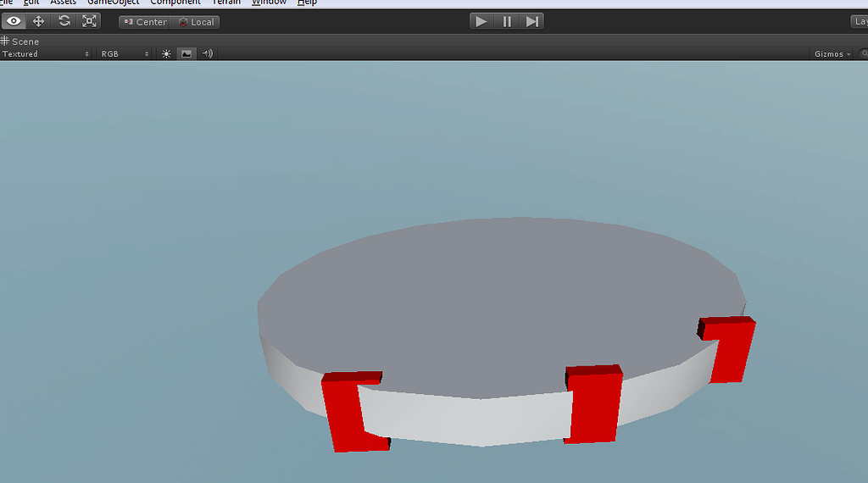Screen dimensions: 868x483
Task: Select the Scale tool
Action: pos(89,21)
